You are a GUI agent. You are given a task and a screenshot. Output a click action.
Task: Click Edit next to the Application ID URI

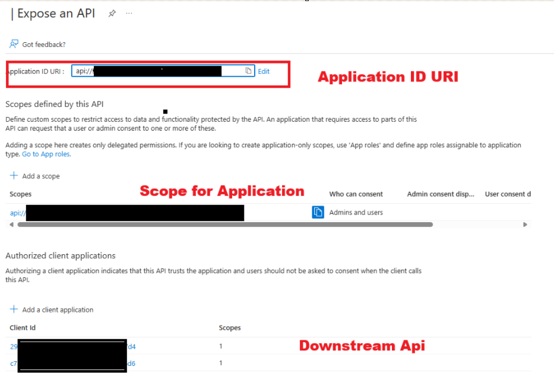coord(264,71)
